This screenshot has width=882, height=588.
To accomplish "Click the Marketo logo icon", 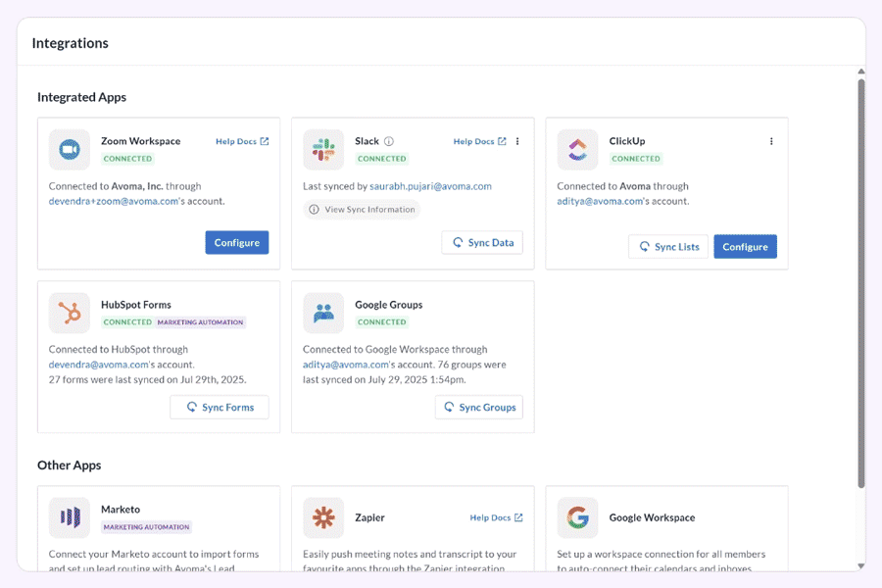I will click(69, 517).
